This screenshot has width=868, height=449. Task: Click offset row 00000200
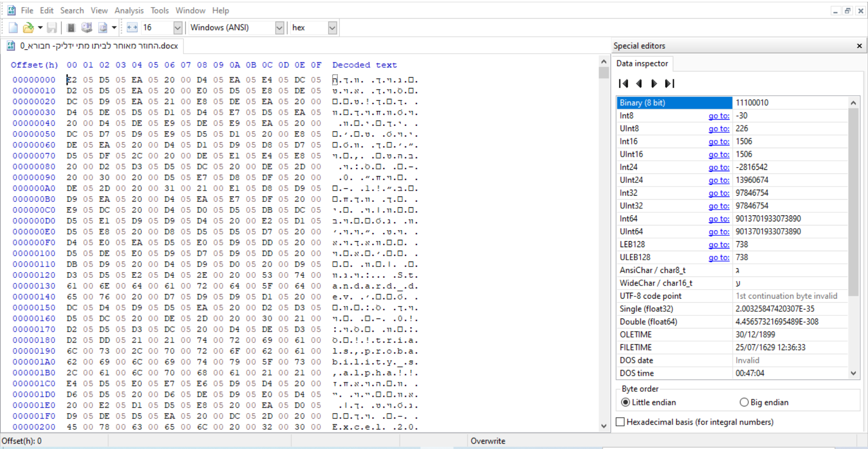pyautogui.click(x=34, y=427)
